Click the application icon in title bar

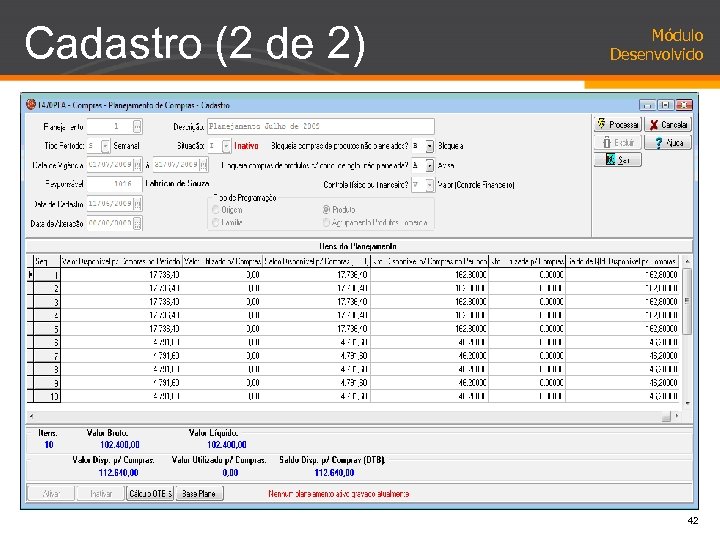31,105
